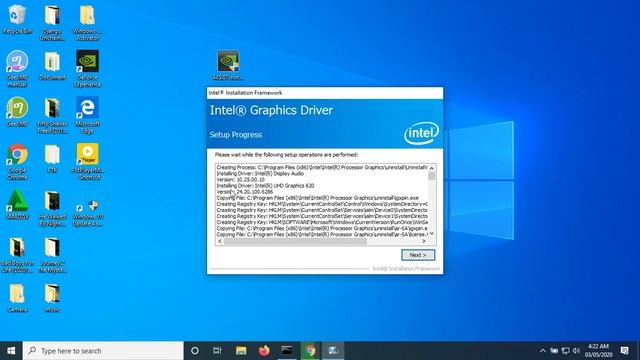Click the Next button in Intel installer

pyautogui.click(x=418, y=255)
